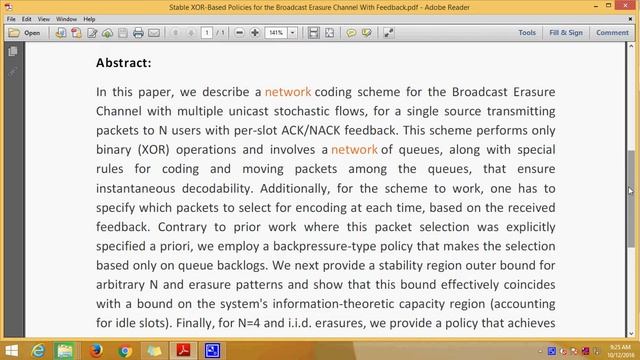
Task: Click first highlighted 'network' word
Action: 288,92
